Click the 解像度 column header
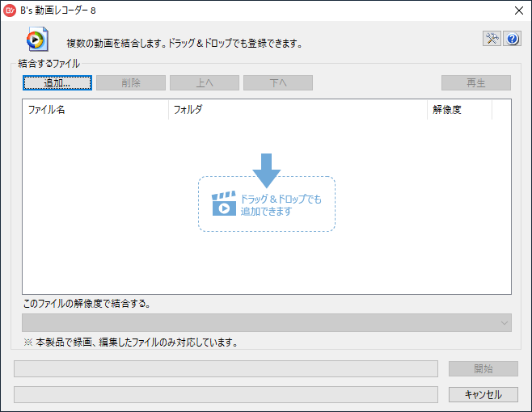The image size is (532, 412). click(458, 110)
